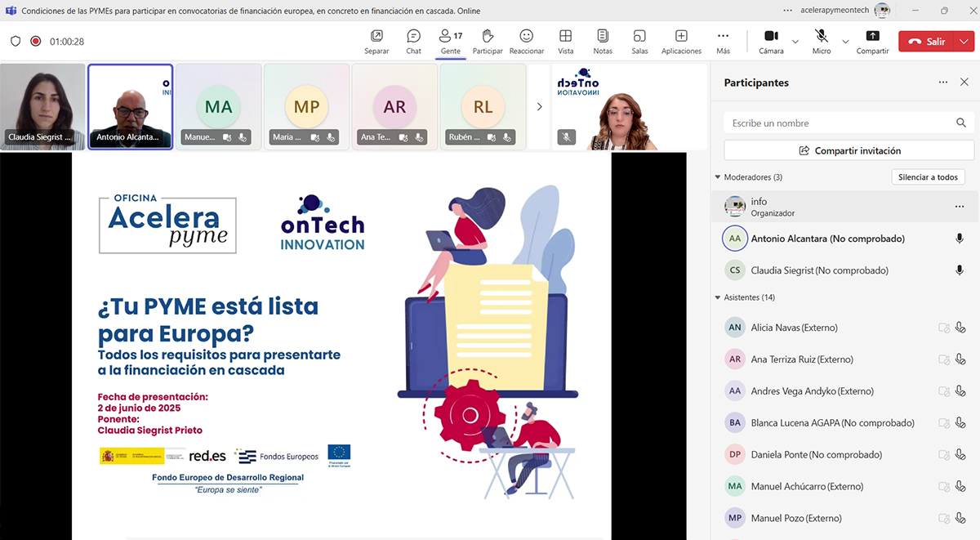Open the Notas panel
Viewport: 980px width, 540px height.
coord(603,39)
